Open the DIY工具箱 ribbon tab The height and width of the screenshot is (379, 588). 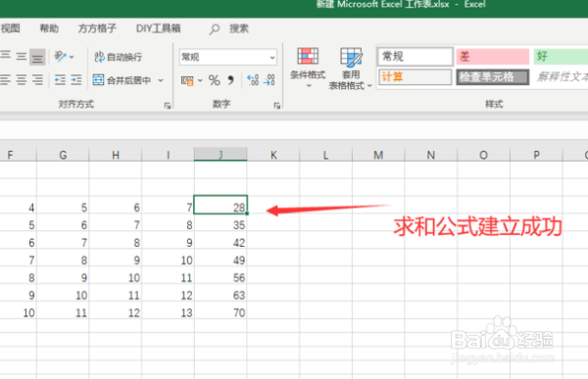[158, 28]
